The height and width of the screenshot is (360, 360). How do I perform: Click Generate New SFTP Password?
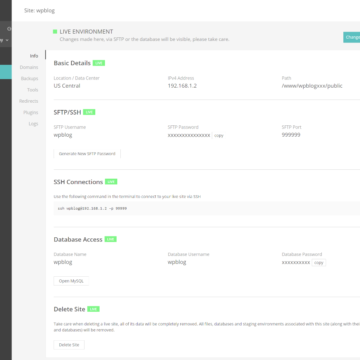[87, 154]
